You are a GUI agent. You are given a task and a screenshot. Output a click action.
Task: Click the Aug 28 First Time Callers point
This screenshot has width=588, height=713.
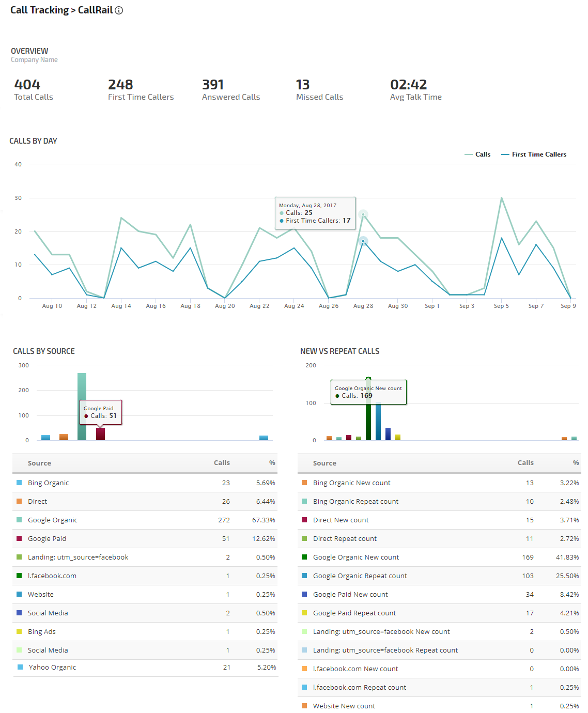click(363, 241)
